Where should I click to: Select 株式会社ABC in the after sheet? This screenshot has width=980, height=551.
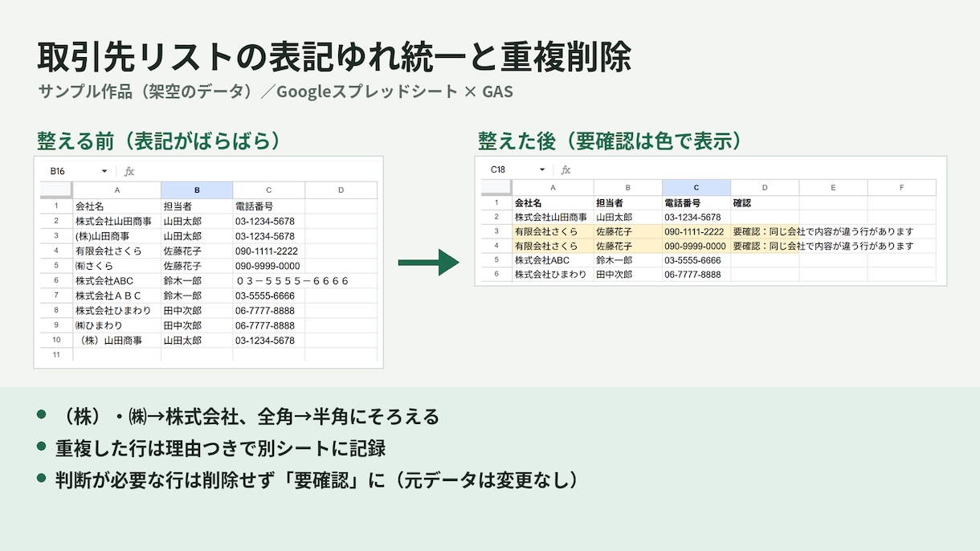553,260
